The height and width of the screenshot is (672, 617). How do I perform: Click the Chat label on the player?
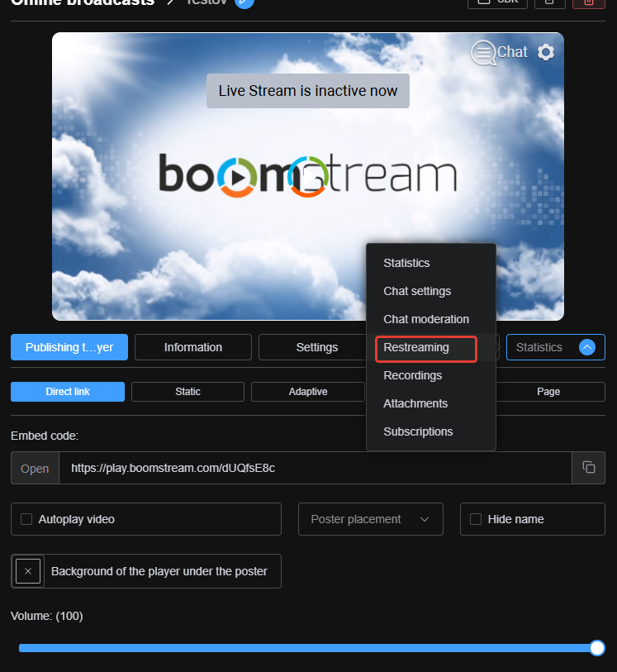(x=512, y=52)
